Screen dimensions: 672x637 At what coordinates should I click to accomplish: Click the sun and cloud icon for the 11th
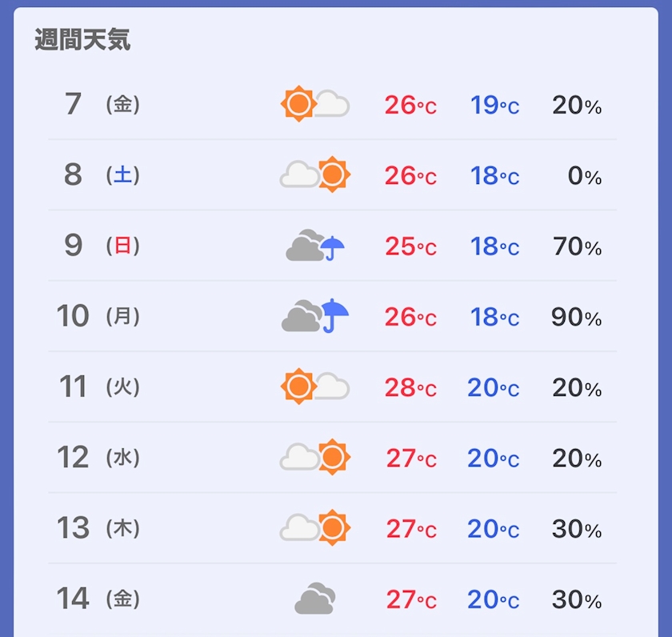(x=315, y=387)
